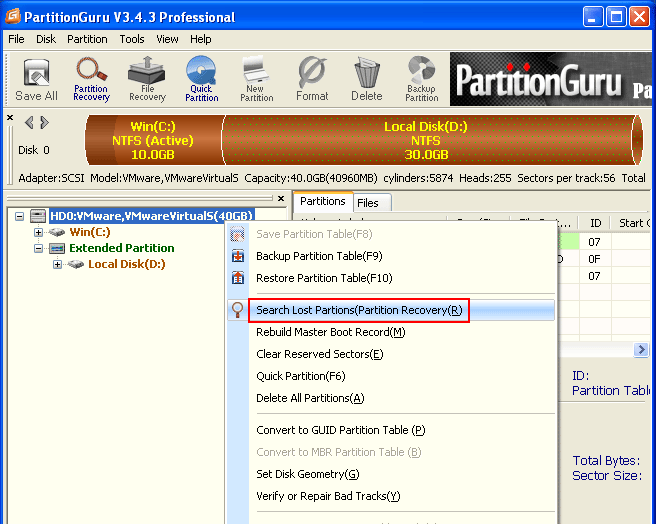This screenshot has width=656, height=524.
Task: Click the Save All toolbar icon
Action: pyautogui.click(x=36, y=80)
